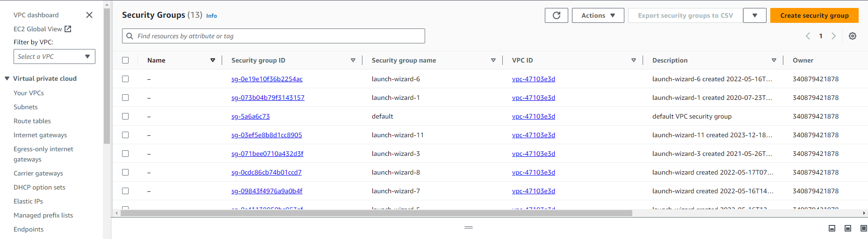
Task: Open DHCP option sets in sidebar
Action: point(39,187)
